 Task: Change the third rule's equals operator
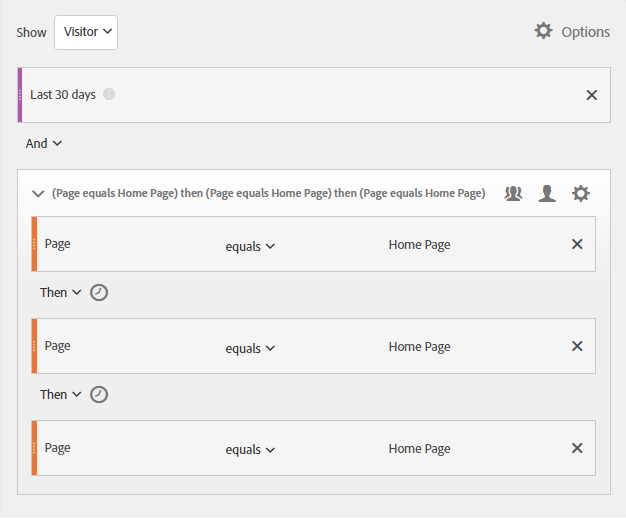[250, 450]
